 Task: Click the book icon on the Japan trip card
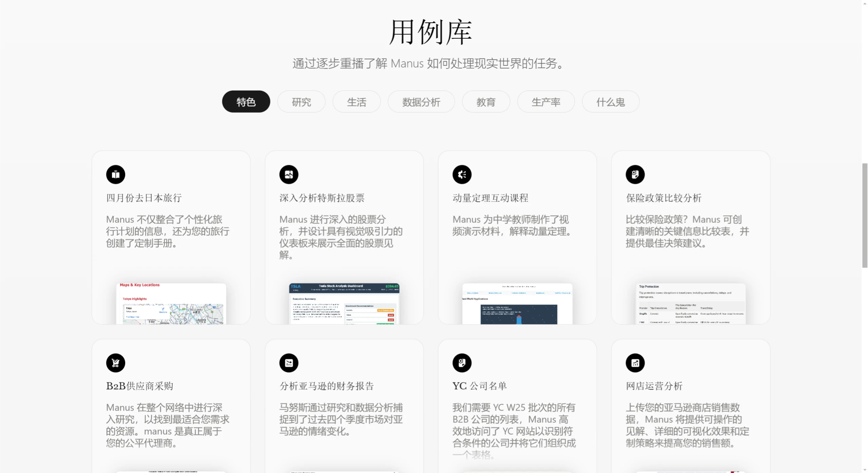coord(115,174)
